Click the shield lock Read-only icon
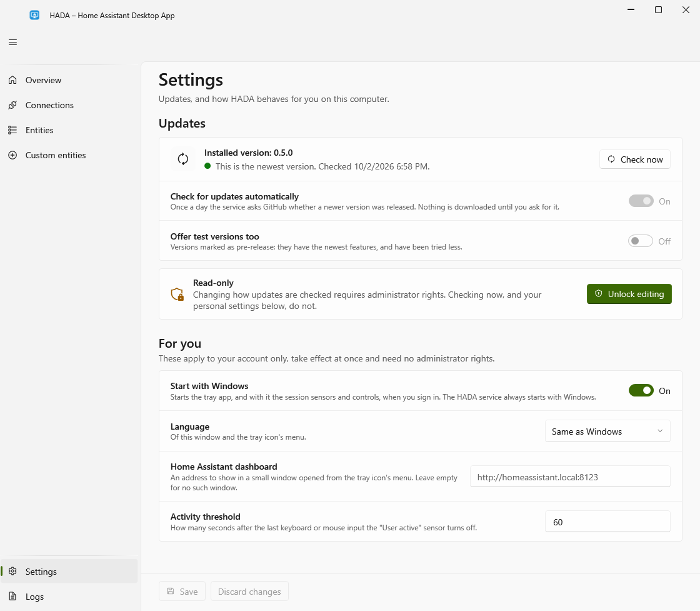 click(x=177, y=294)
